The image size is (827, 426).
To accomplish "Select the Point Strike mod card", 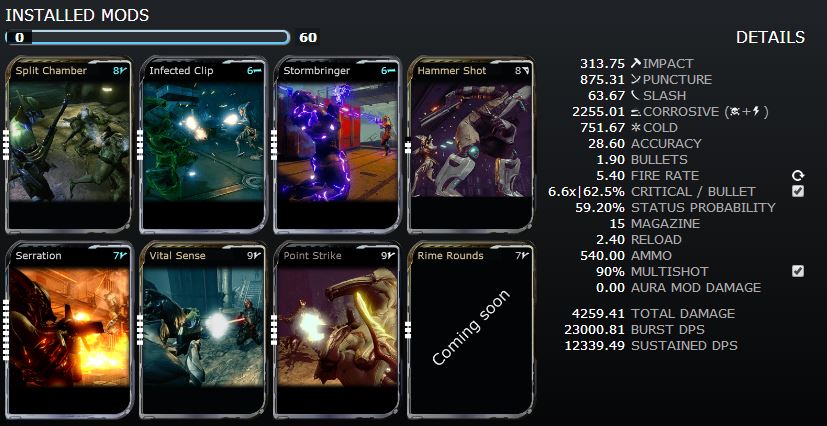I will coord(337,330).
